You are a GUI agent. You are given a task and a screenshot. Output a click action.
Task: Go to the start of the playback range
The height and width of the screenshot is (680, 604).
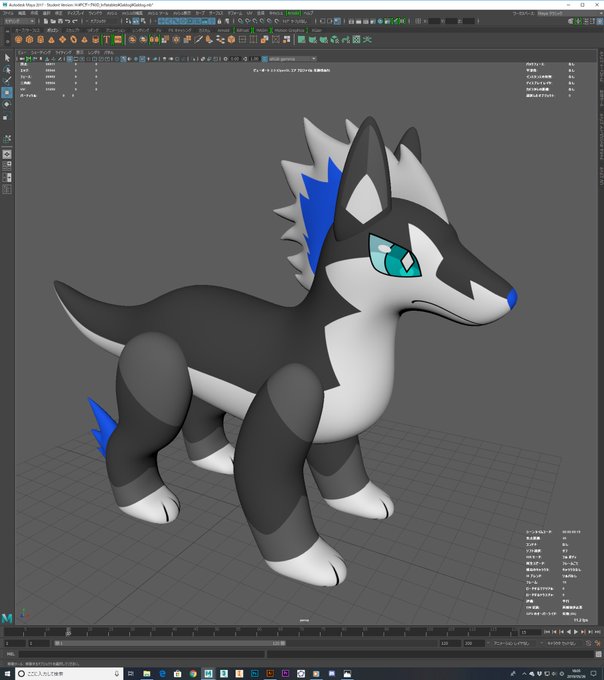547,632
